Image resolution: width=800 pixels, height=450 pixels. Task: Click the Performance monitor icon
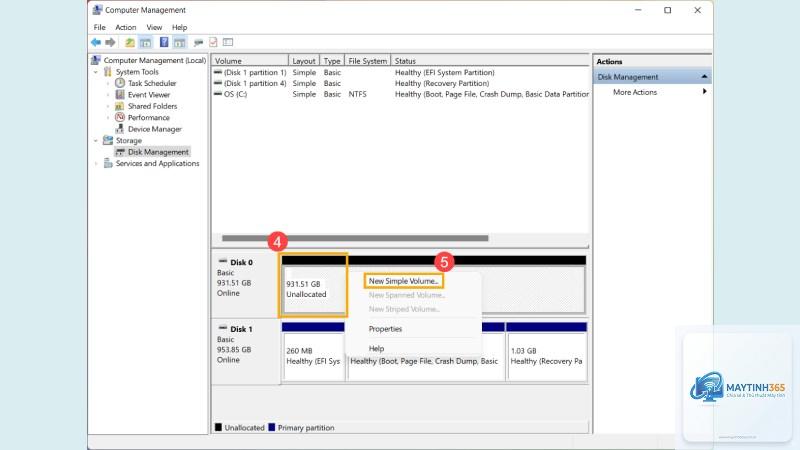click(120, 117)
